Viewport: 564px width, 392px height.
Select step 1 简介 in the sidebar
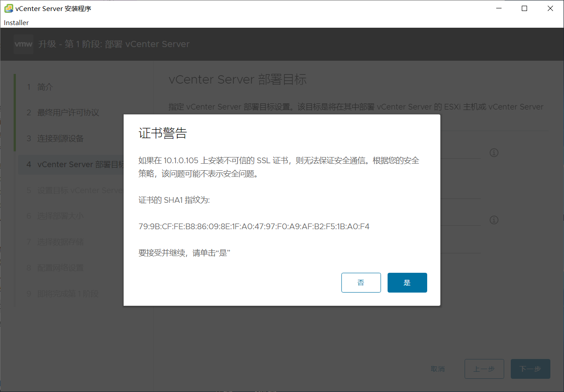click(42, 87)
